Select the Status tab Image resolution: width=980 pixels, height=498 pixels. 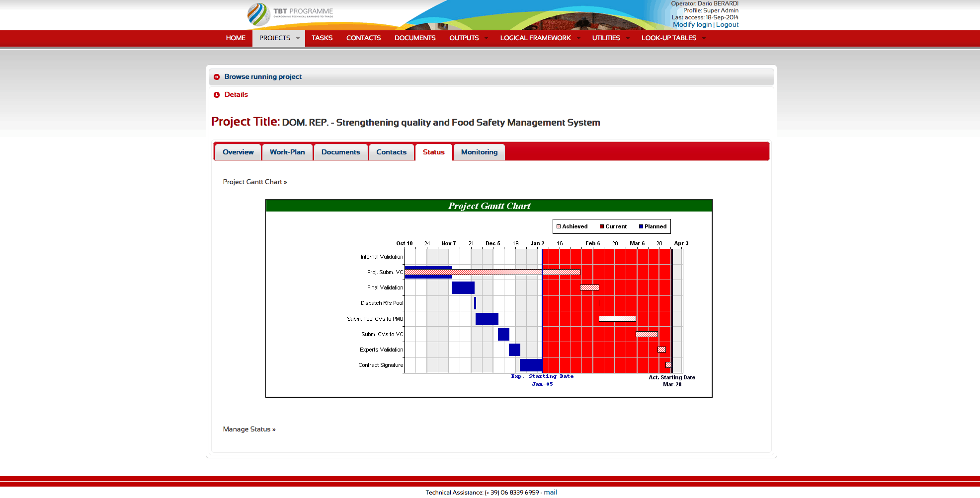(x=433, y=152)
